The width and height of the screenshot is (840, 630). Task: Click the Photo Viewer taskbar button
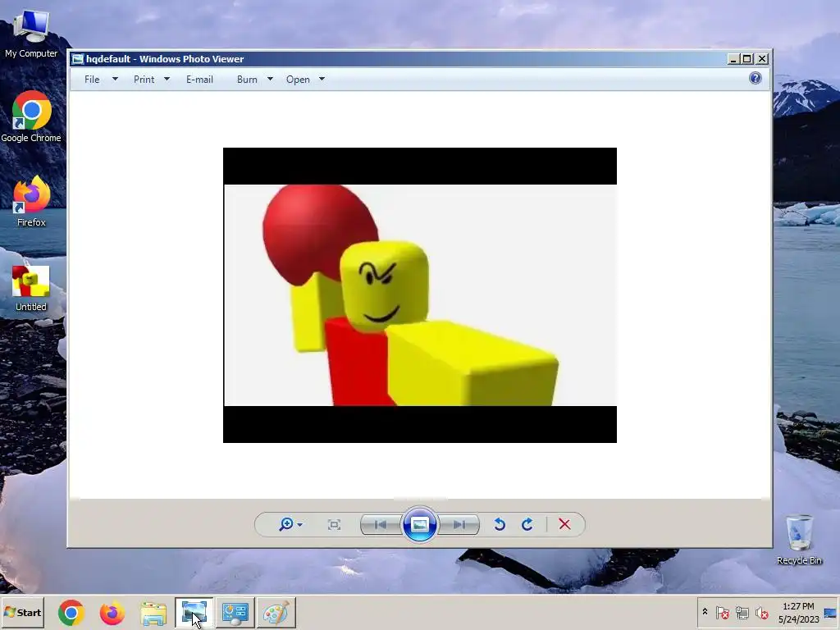coord(194,613)
